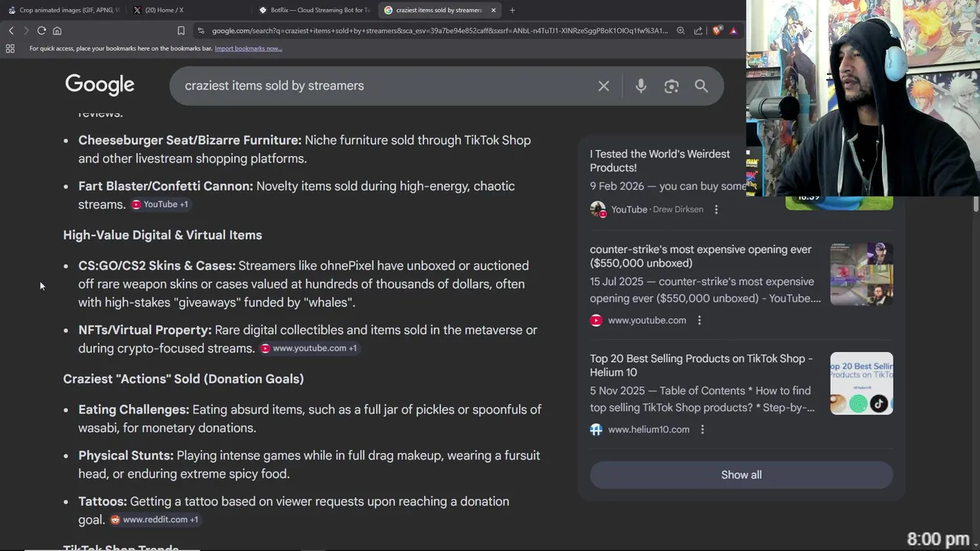Share this page icon

(698, 31)
